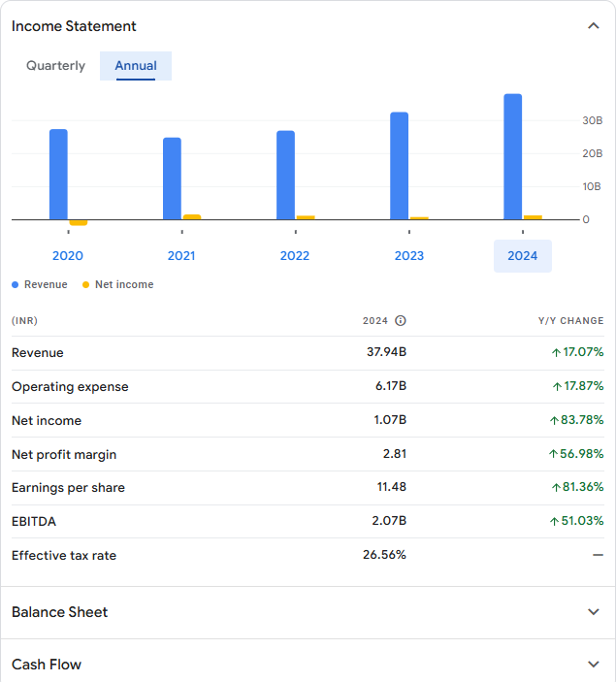This screenshot has width=616, height=682.
Task: Click the Effective tax rate row label
Action: point(64,556)
